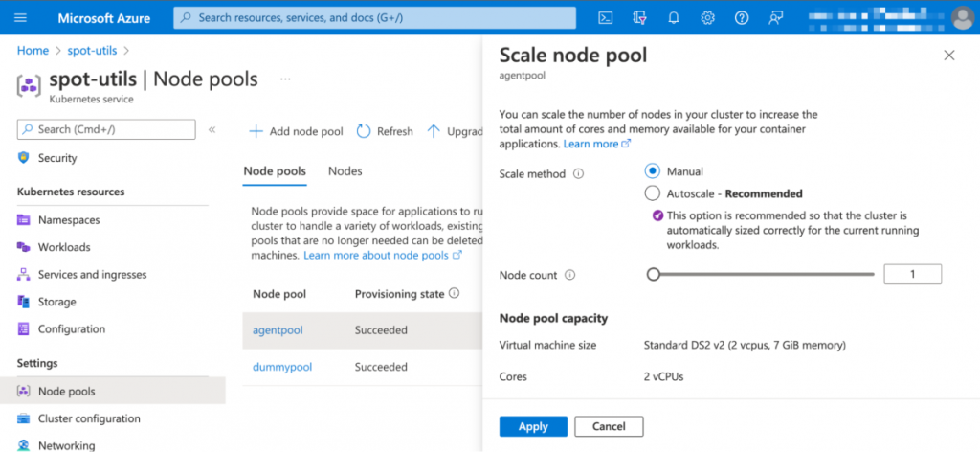The image size is (980, 452).
Task: Click the Apply button
Action: click(x=533, y=426)
